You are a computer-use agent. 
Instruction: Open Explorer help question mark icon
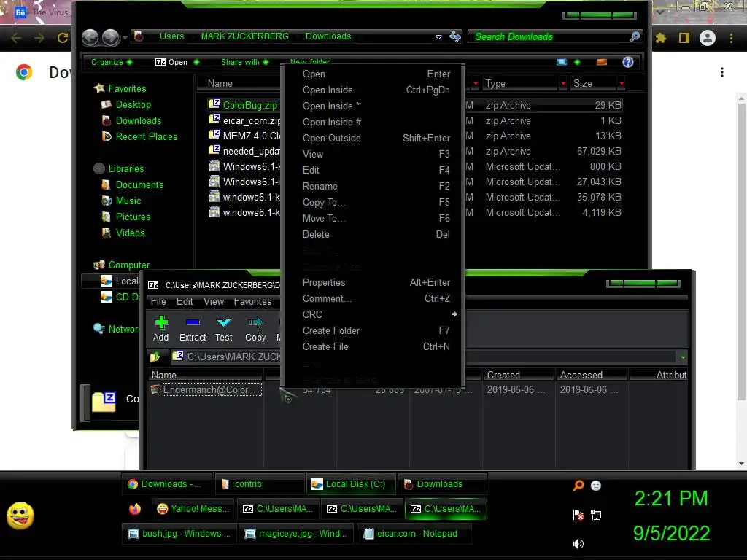(x=628, y=62)
